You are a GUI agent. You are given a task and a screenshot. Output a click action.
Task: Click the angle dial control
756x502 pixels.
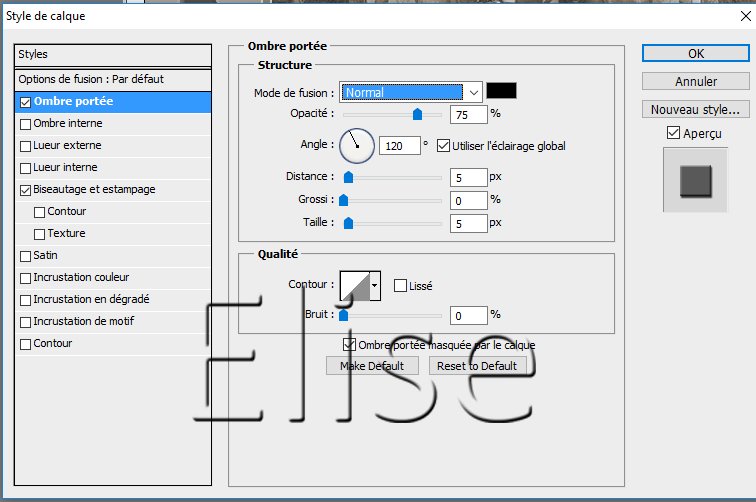coord(356,146)
